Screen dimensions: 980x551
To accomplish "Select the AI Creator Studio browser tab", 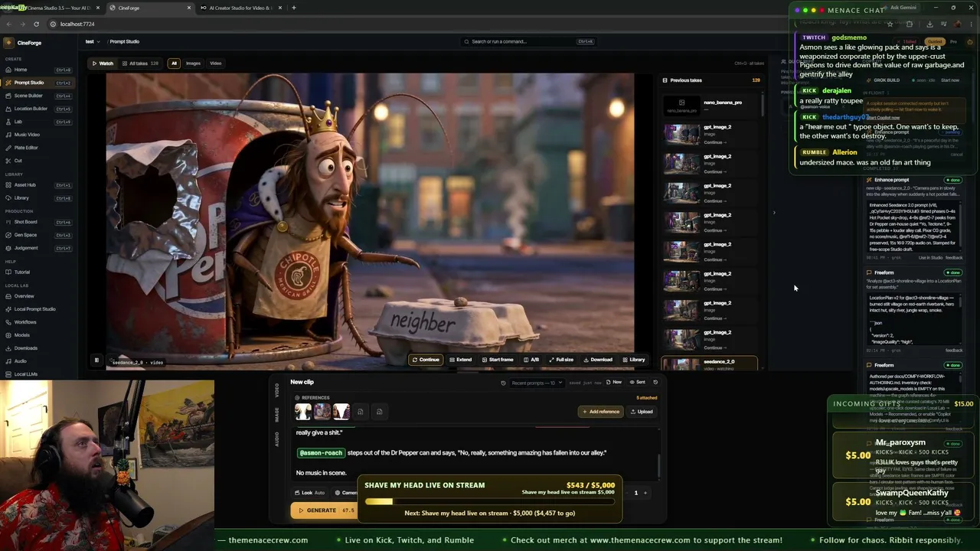I will coord(241,8).
